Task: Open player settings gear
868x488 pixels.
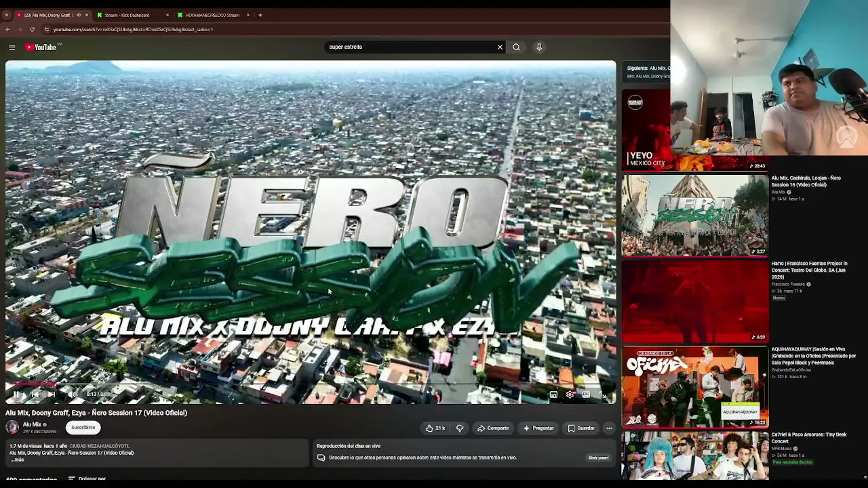Action: 570,394
